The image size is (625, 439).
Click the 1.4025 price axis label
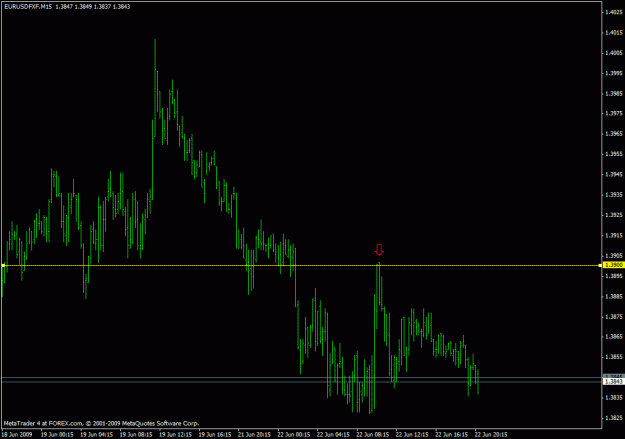point(614,12)
